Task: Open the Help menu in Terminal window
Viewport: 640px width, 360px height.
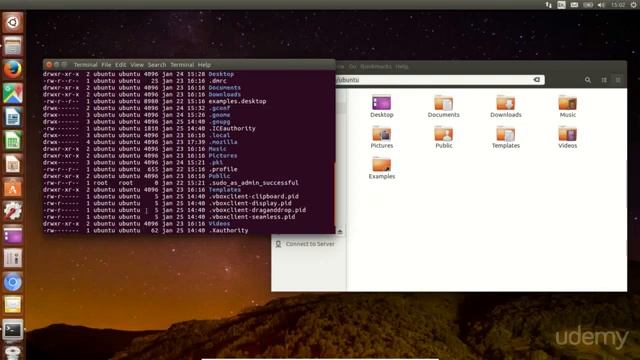Action: [x=204, y=64]
